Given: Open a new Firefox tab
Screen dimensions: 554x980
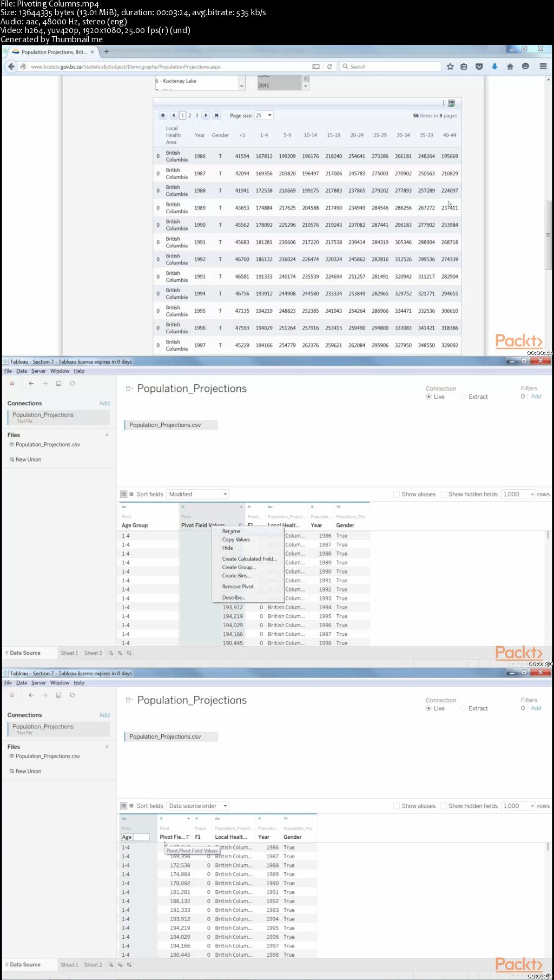Looking at the screenshot, I should click(x=107, y=52).
